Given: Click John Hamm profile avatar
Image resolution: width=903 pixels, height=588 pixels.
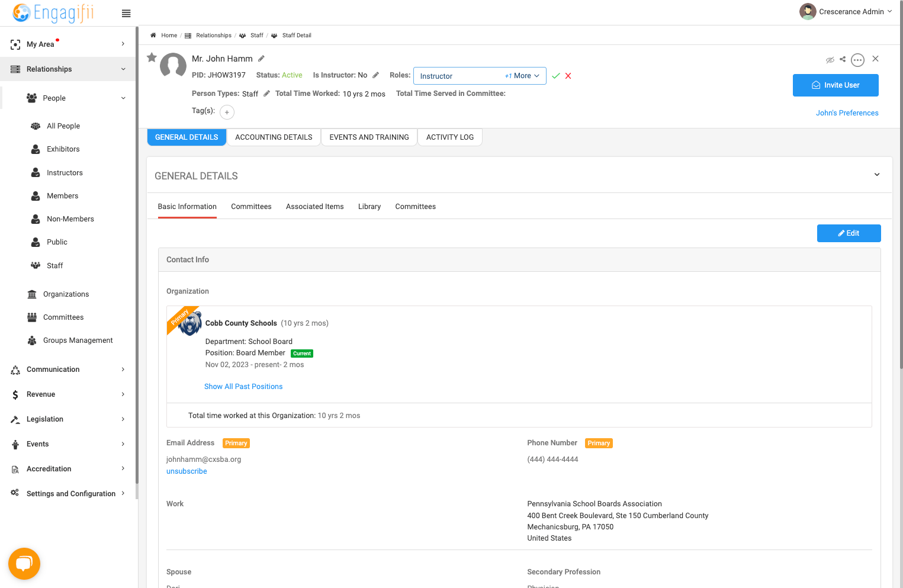Looking at the screenshot, I should pos(173,66).
